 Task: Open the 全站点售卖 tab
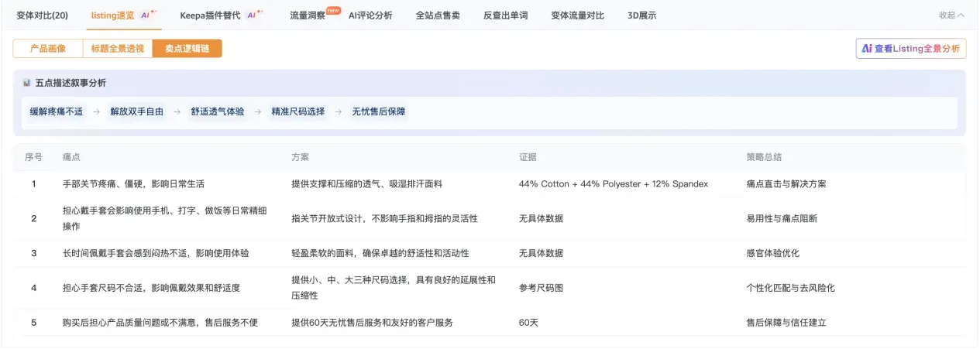(438, 15)
